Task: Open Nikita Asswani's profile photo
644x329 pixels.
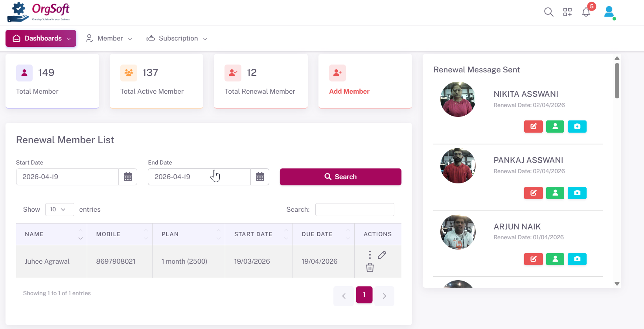Action: 458,99
